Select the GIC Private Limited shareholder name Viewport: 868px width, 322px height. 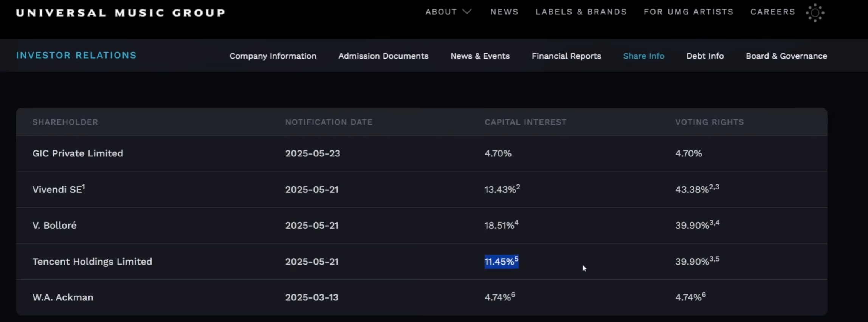(x=78, y=153)
